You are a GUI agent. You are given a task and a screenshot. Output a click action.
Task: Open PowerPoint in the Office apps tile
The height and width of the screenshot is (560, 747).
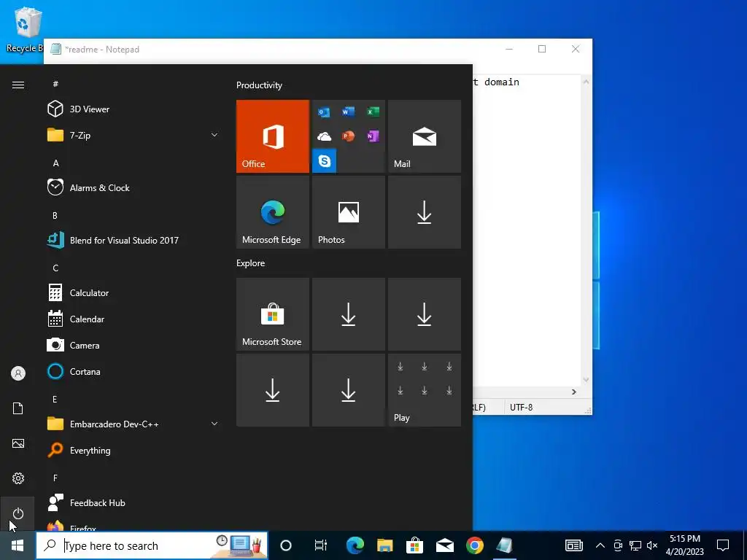tap(348, 136)
